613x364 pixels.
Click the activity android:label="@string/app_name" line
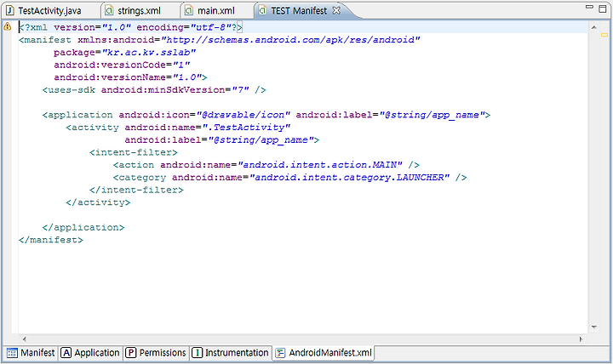[222, 139]
